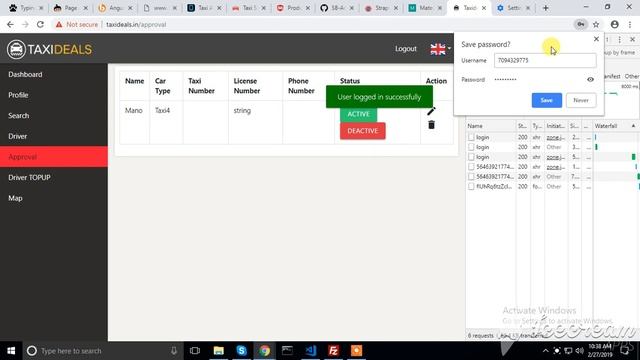Click the key password icon in address bar
This screenshot has width=640, height=360.
(x=580, y=24)
